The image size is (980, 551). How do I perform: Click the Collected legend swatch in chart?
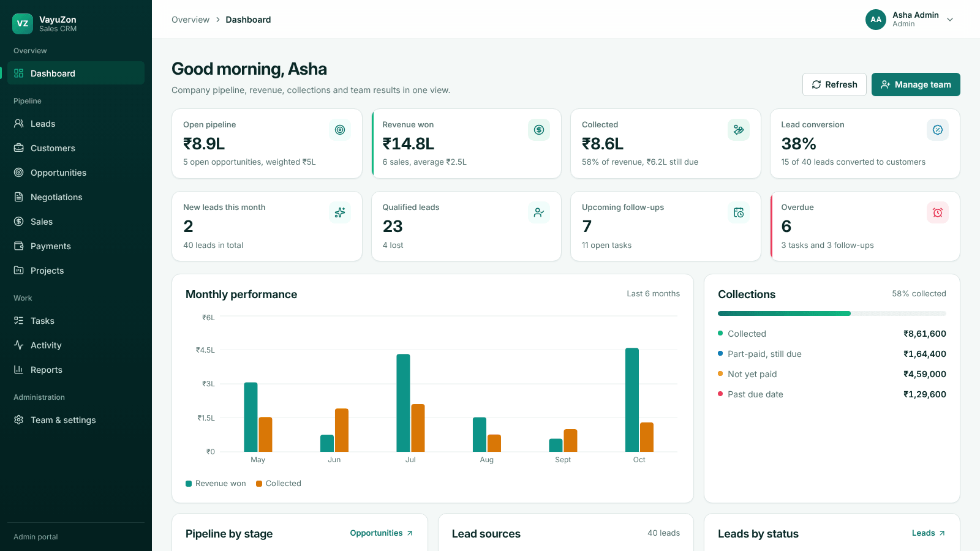click(x=259, y=484)
